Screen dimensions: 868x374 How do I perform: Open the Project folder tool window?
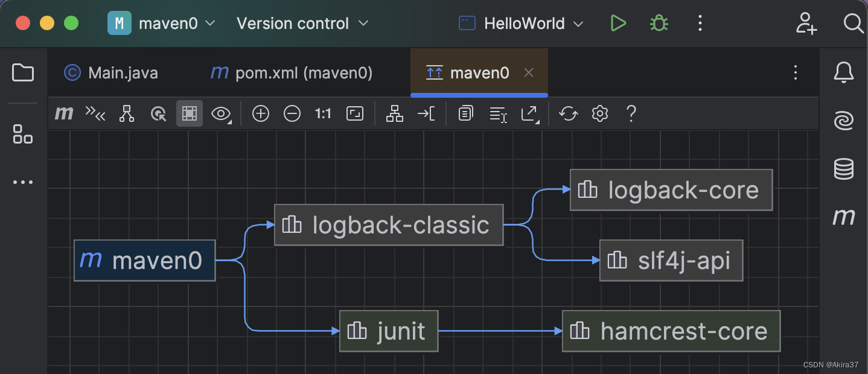click(23, 73)
